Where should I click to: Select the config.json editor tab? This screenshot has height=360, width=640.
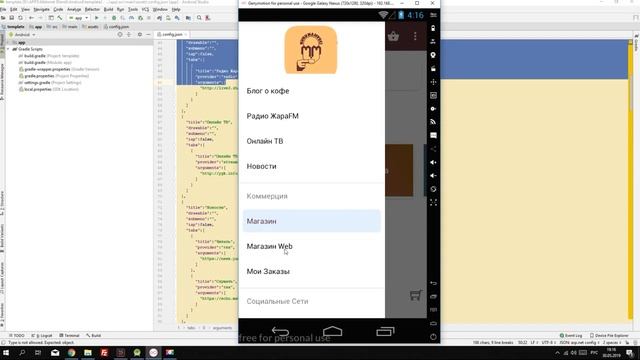coord(172,35)
